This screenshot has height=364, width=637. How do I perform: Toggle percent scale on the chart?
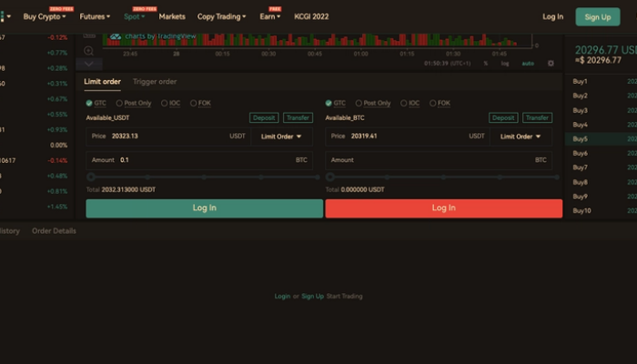tap(485, 63)
